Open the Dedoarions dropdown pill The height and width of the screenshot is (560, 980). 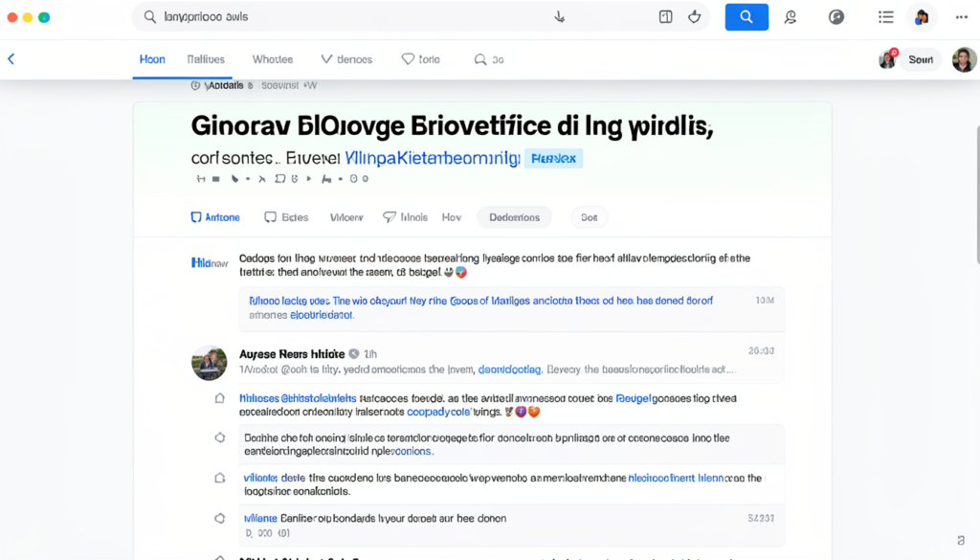click(514, 217)
